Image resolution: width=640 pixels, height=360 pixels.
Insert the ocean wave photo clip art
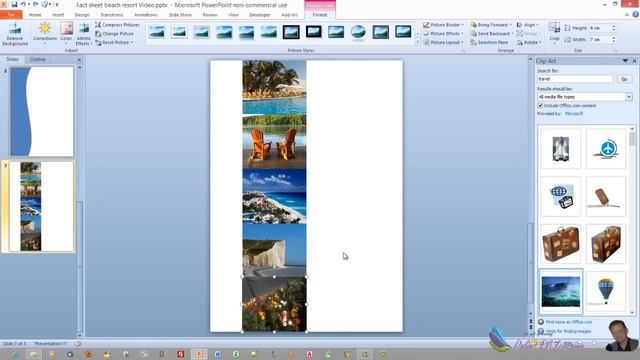560,291
